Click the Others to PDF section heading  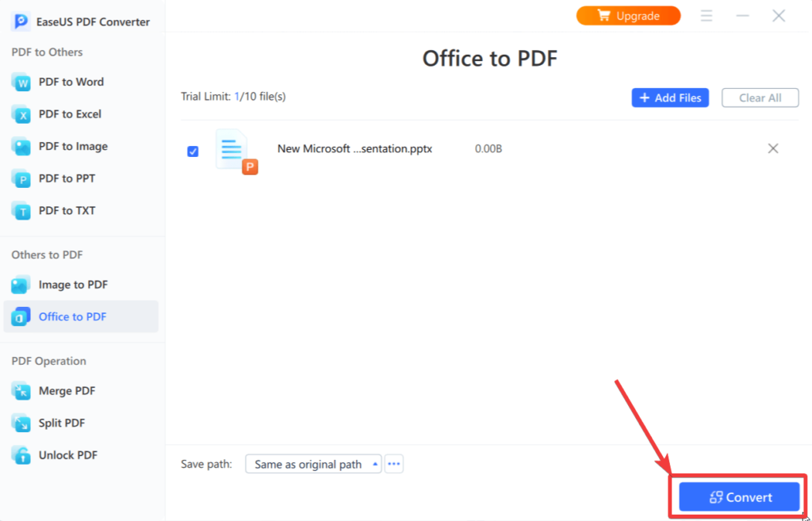(x=47, y=255)
